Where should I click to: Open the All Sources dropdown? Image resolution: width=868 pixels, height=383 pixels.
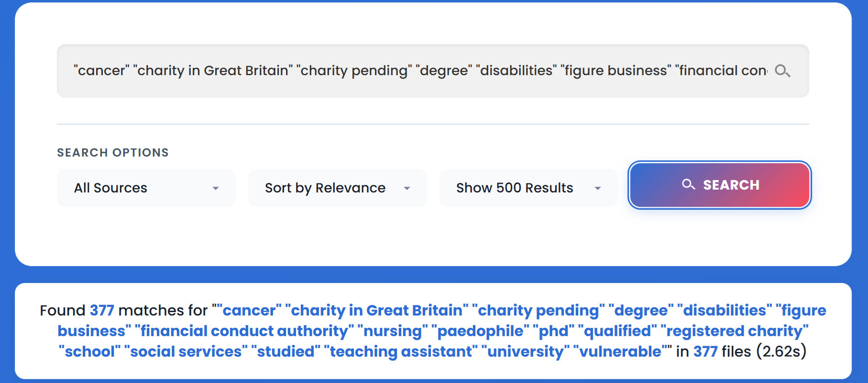pyautogui.click(x=146, y=188)
